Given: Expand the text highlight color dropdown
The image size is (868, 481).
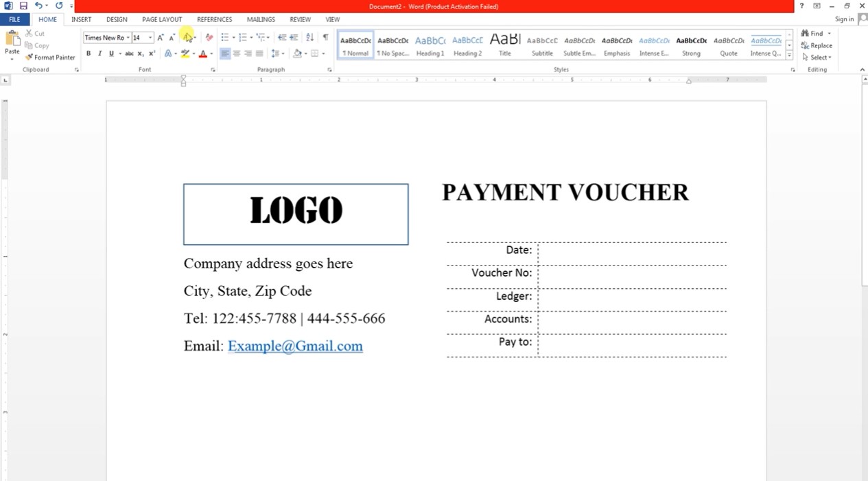Looking at the screenshot, I should pos(193,54).
